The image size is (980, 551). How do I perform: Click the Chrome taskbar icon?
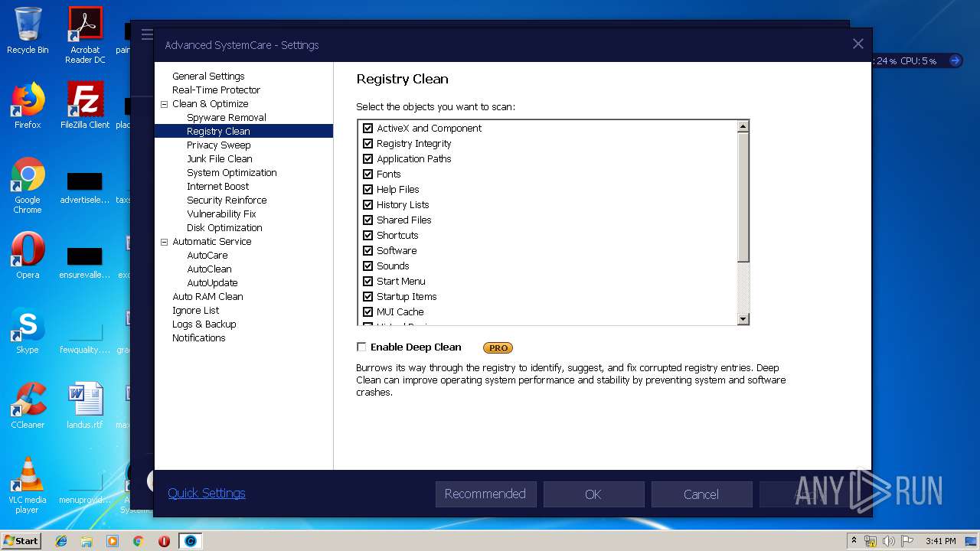click(138, 541)
